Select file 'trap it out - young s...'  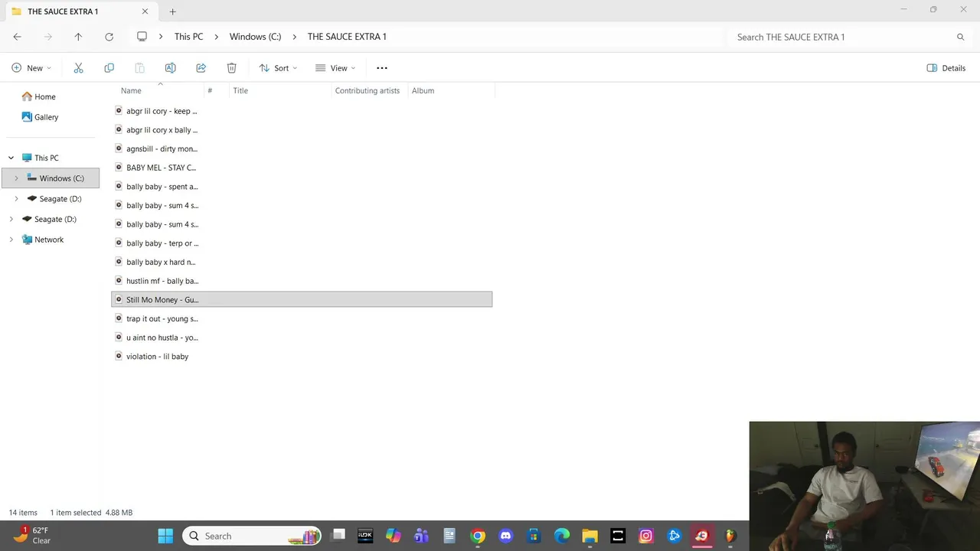[302, 318]
